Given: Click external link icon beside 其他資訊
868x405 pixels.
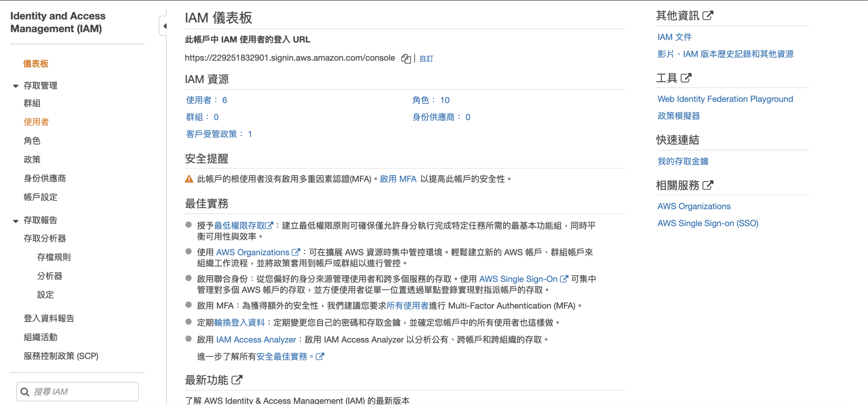Looking at the screenshot, I should click(708, 16).
